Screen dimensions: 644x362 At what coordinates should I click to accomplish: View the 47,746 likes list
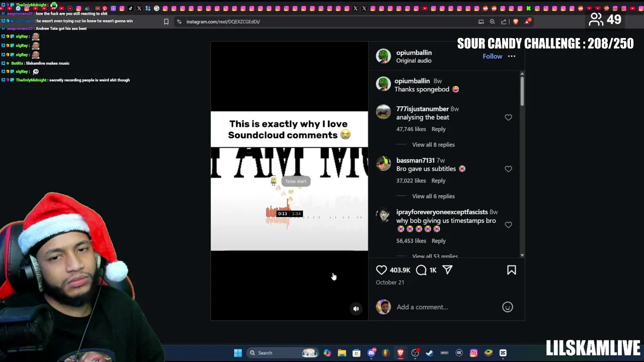coord(411,129)
